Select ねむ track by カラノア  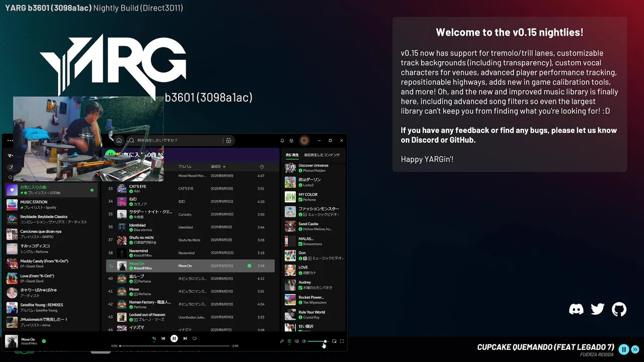(190, 202)
